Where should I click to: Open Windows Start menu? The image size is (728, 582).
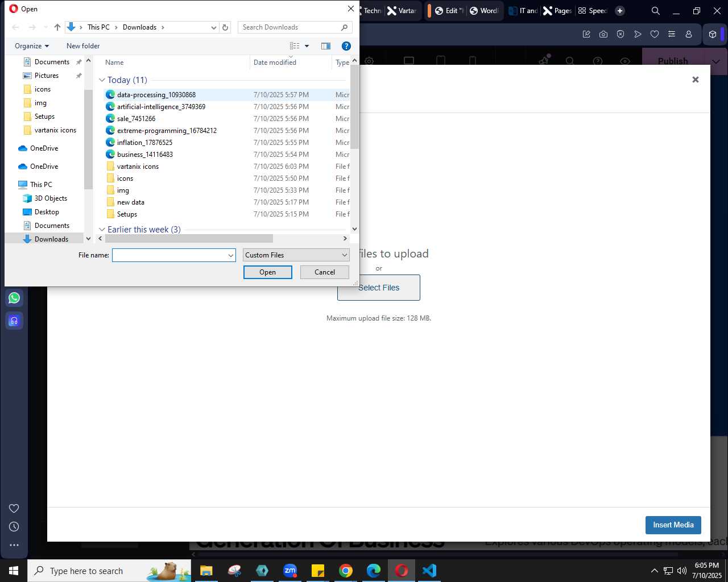click(14, 571)
